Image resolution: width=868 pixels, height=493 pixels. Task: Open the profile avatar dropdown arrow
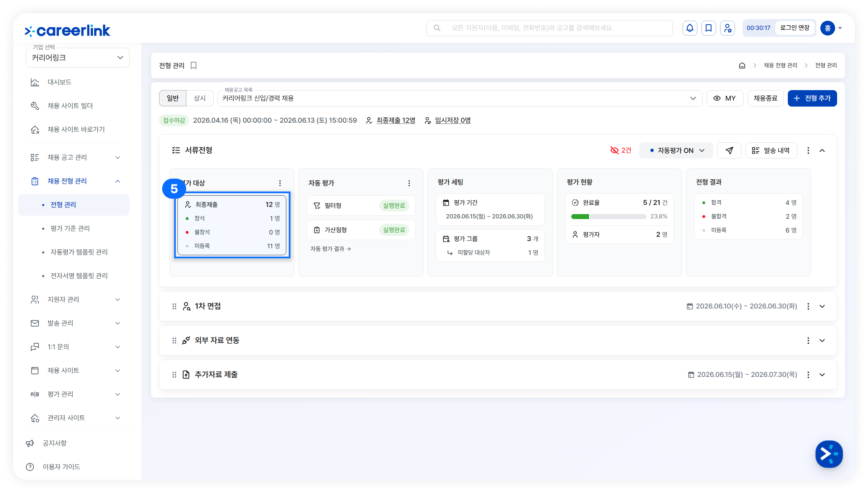[x=840, y=28]
